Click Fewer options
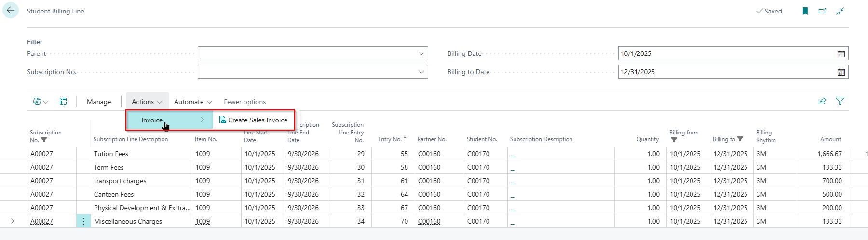Screen dimensions: 868x240 click(244, 102)
